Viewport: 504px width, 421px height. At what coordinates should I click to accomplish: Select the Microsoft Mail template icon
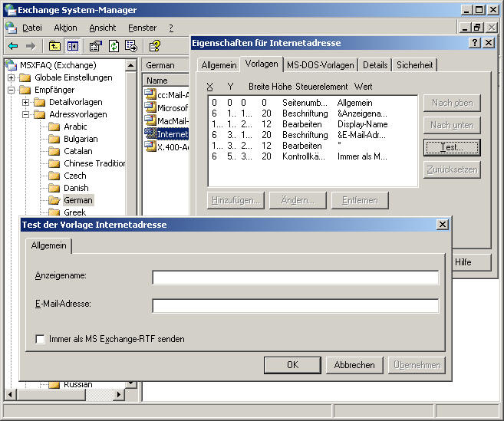(x=150, y=107)
